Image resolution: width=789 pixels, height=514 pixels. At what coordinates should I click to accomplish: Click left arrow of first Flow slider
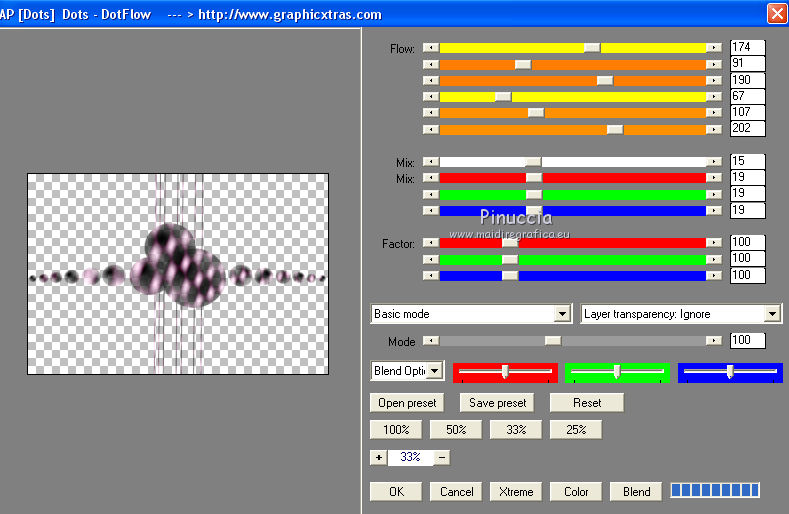pos(430,47)
